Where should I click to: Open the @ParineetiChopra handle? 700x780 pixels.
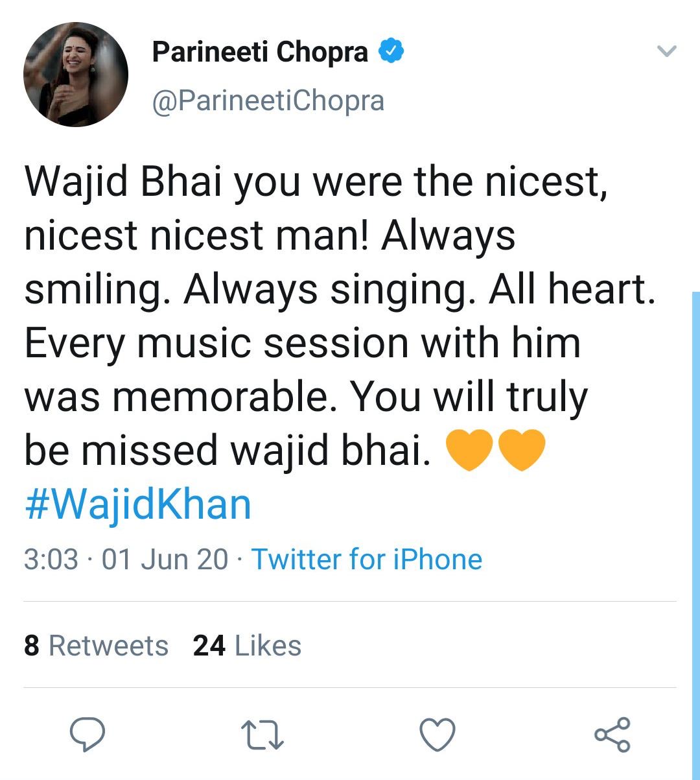pyautogui.click(x=268, y=100)
